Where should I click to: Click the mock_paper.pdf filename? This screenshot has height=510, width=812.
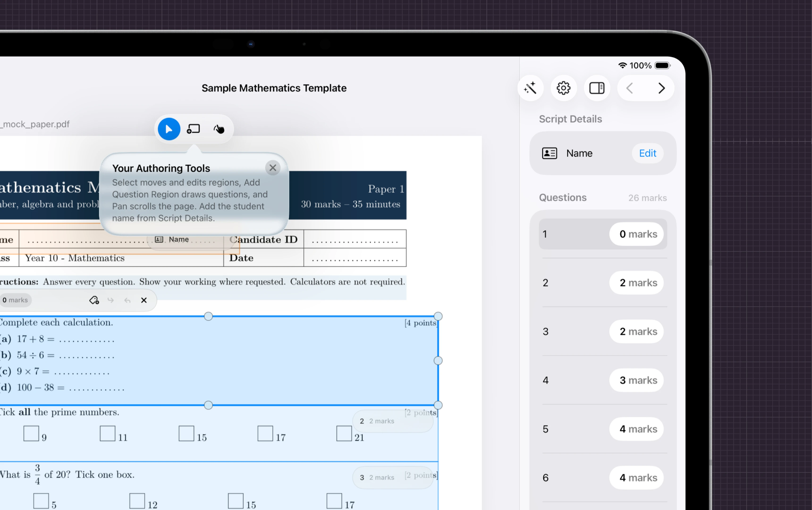35,124
